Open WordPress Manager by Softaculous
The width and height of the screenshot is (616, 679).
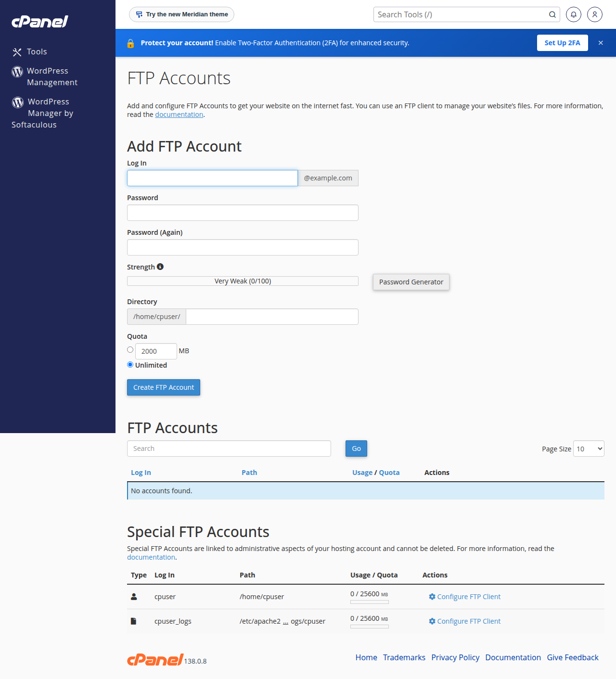tap(42, 113)
